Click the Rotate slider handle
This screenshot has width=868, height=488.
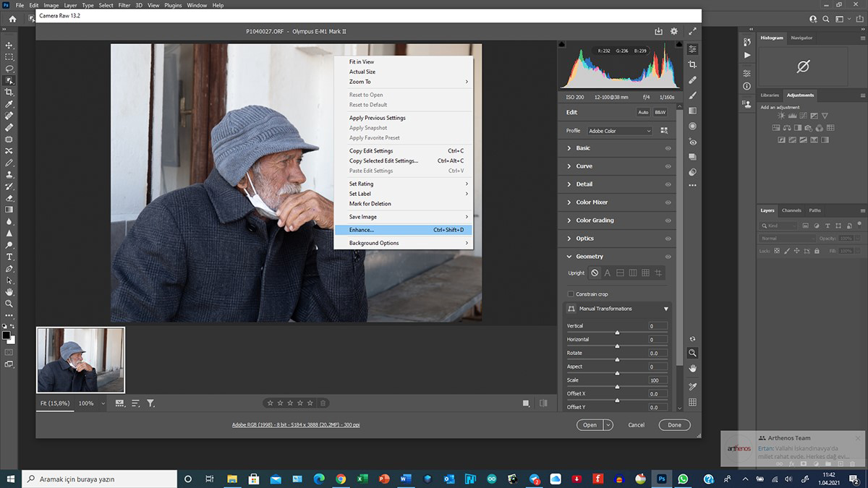pyautogui.click(x=617, y=360)
